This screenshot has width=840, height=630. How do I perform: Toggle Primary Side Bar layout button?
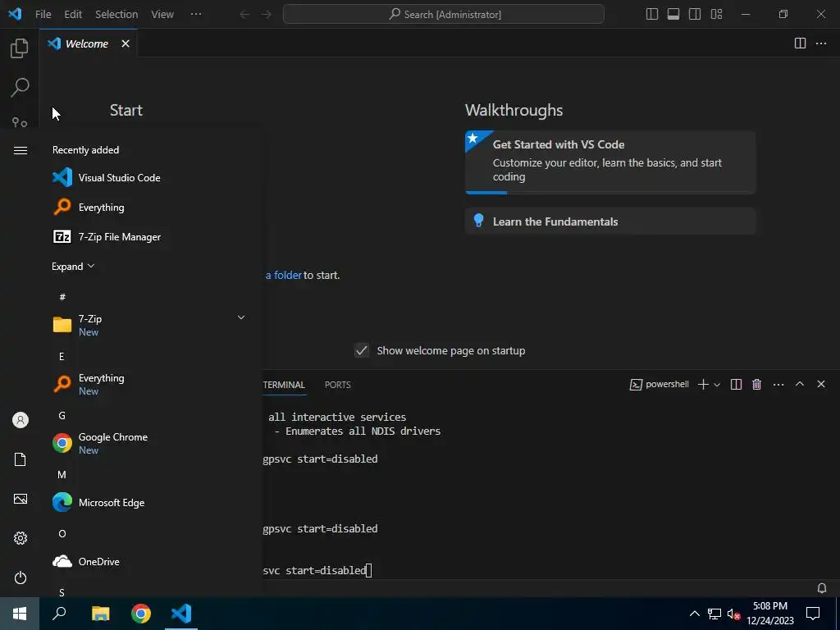click(652, 15)
